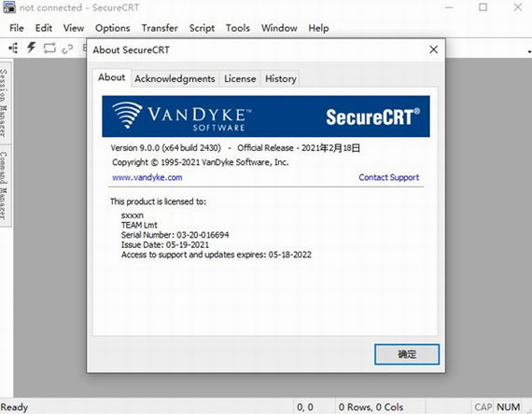Viewport: 532px width, 414px height.
Task: Open the History tab
Action: pyautogui.click(x=281, y=78)
